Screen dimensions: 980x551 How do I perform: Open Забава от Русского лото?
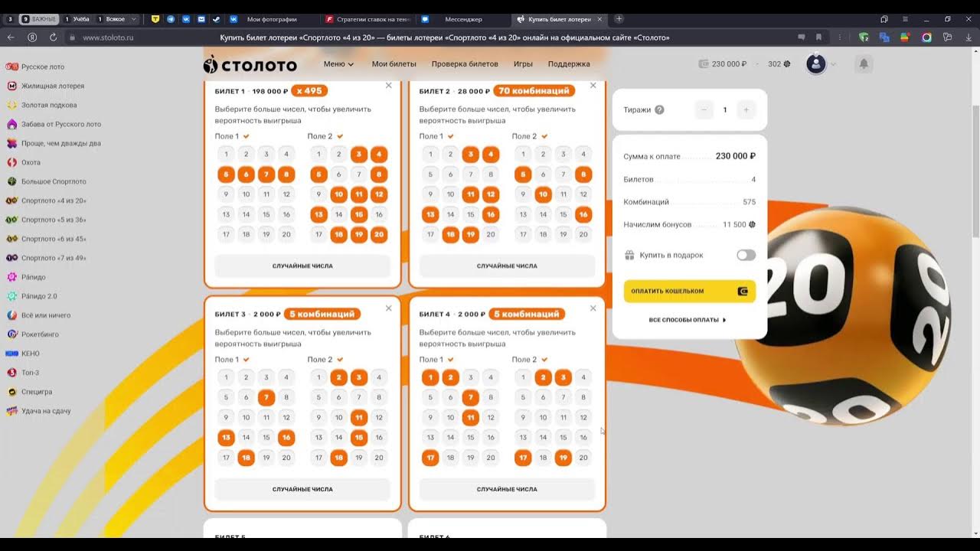point(54,124)
